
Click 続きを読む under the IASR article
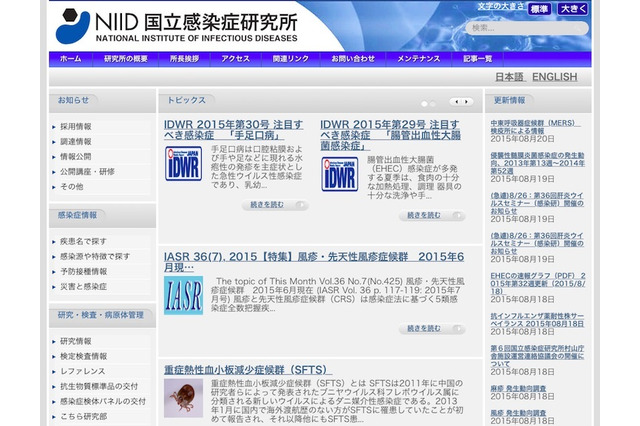click(431, 329)
